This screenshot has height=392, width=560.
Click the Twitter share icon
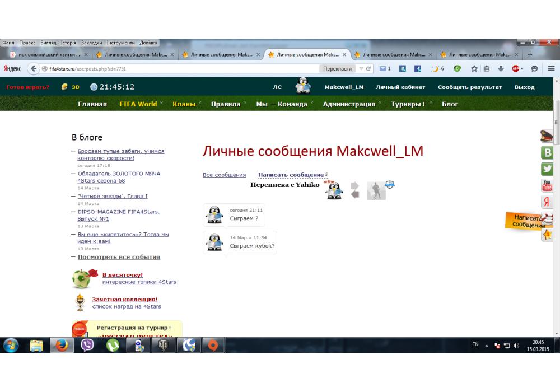coord(547,169)
